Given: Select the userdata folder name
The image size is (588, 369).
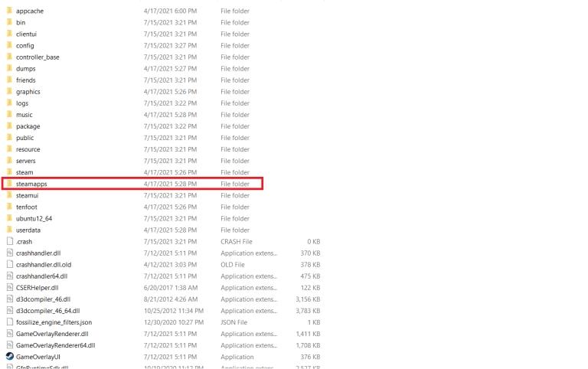Looking at the screenshot, I should (x=28, y=230).
